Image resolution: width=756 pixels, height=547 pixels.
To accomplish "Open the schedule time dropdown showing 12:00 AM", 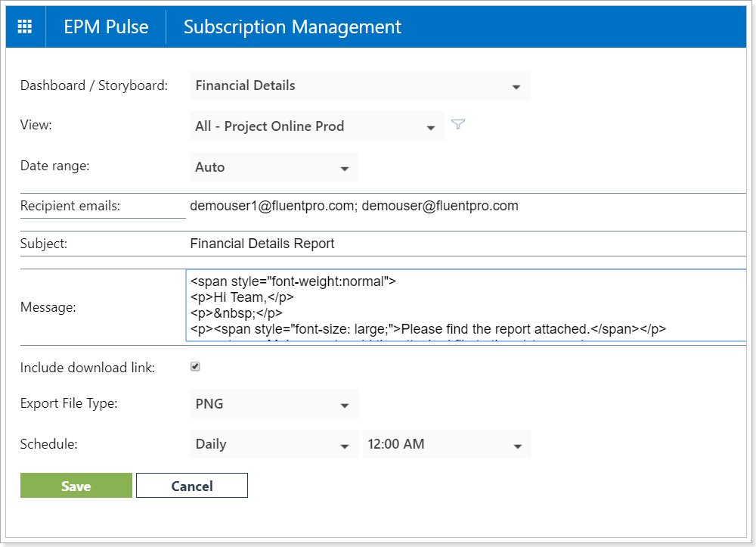I will [447, 444].
